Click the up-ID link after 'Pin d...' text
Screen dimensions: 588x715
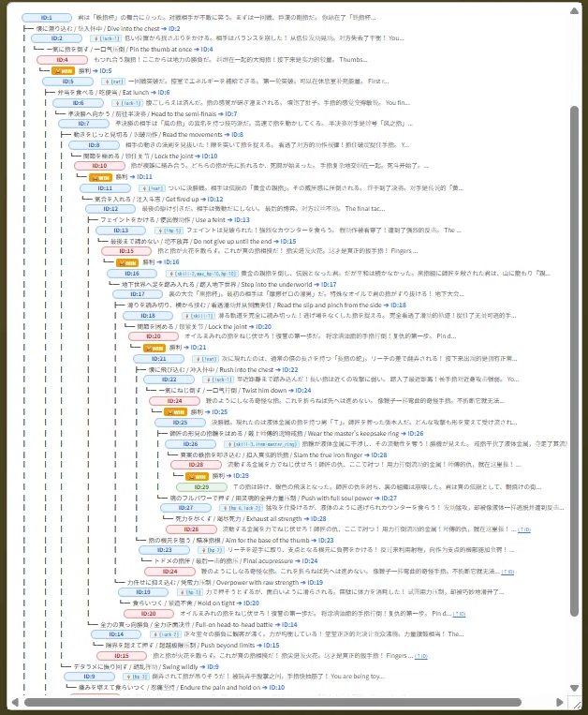[459, 614]
